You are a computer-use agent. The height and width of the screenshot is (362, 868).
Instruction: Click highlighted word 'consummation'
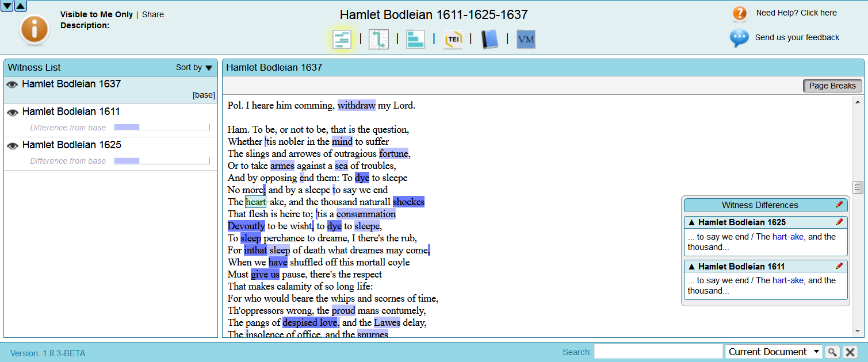[366, 214]
